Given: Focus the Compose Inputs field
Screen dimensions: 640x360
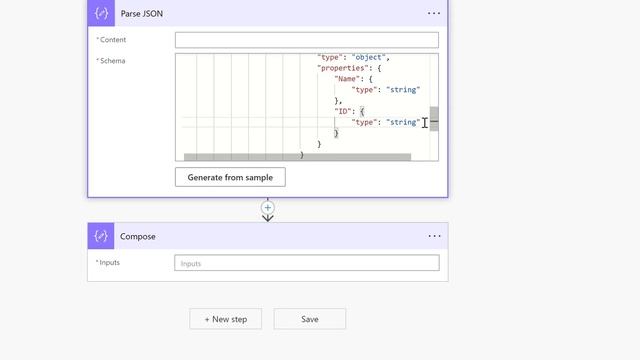Looking at the screenshot, I should tap(307, 263).
